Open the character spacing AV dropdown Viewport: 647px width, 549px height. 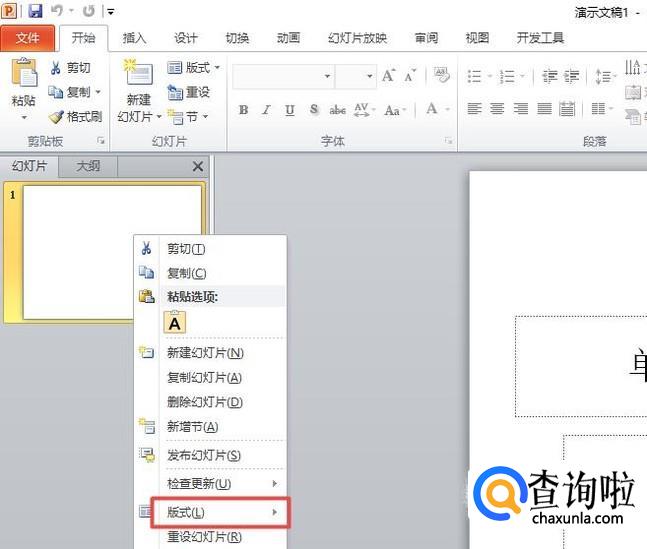pyautogui.click(x=365, y=109)
